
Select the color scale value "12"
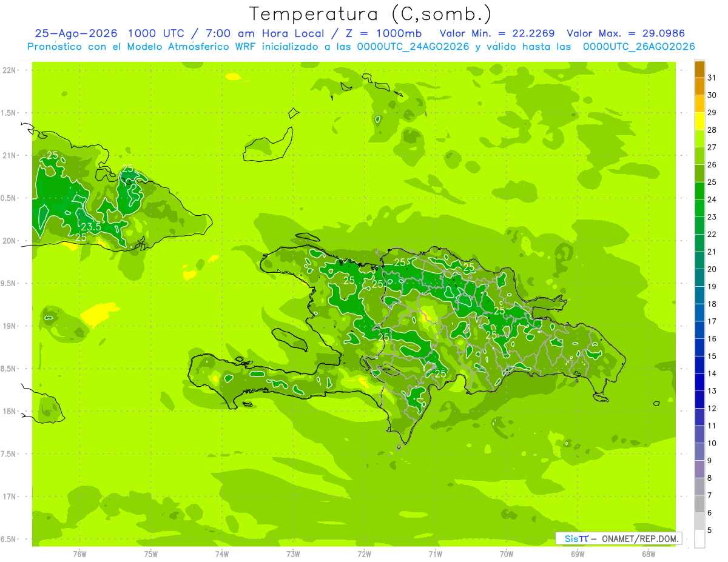(x=712, y=409)
